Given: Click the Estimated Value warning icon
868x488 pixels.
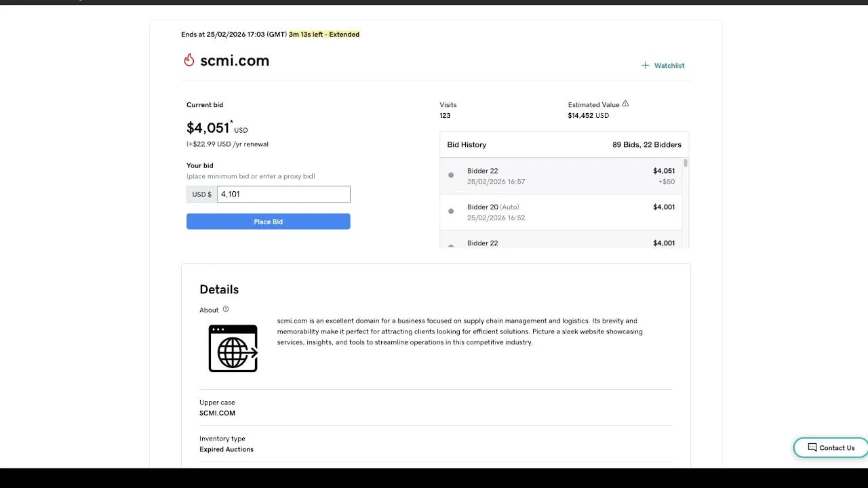Looking at the screenshot, I should click(625, 104).
